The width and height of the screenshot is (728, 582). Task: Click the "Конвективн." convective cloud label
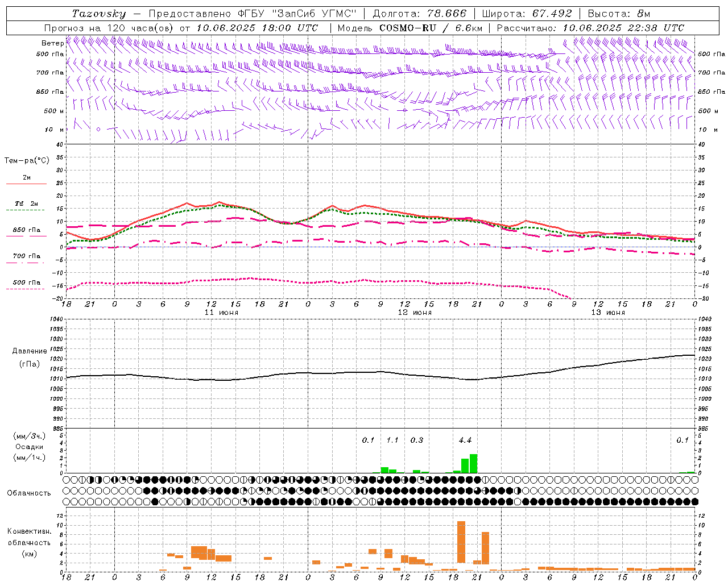(29, 531)
